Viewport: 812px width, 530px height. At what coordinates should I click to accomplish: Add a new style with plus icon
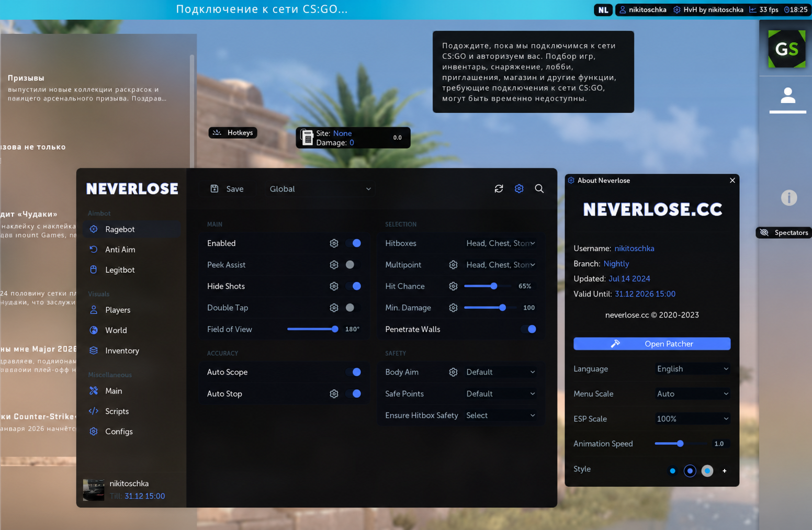[x=725, y=471]
